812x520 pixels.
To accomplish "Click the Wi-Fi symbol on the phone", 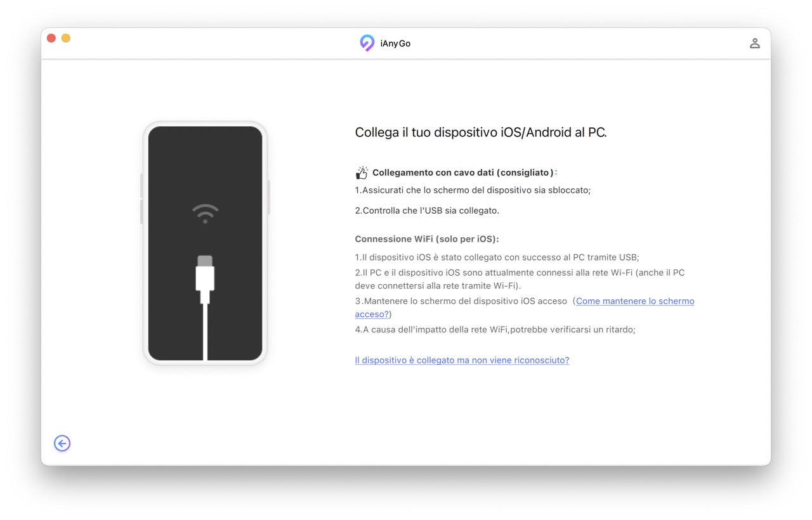I will (x=205, y=213).
